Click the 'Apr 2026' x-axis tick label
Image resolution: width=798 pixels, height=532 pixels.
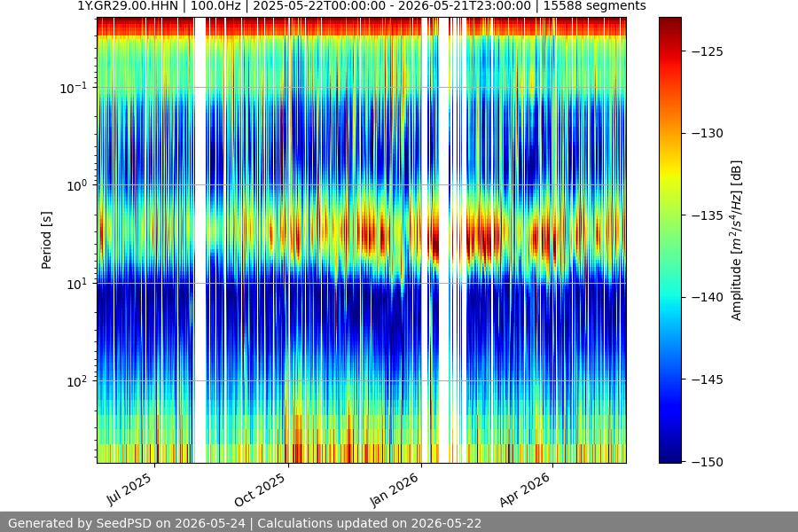[525, 489]
